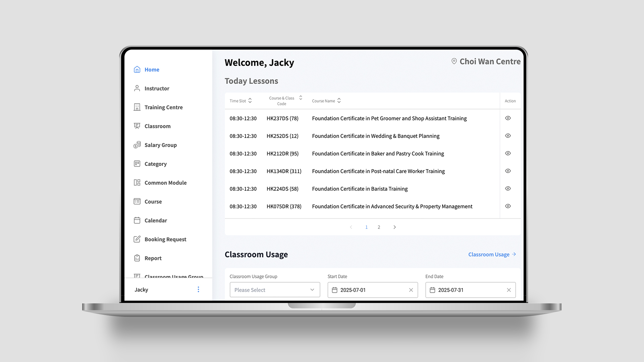The width and height of the screenshot is (644, 362).
Task: View Wedding & Banquet Planning lesson details
Action: pos(508,136)
